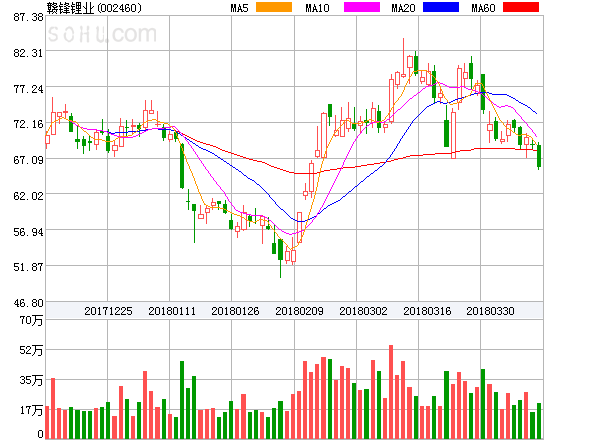600x440 pixels.
Task: Click the blue MA20 legend swatch
Action: [x=441, y=7]
